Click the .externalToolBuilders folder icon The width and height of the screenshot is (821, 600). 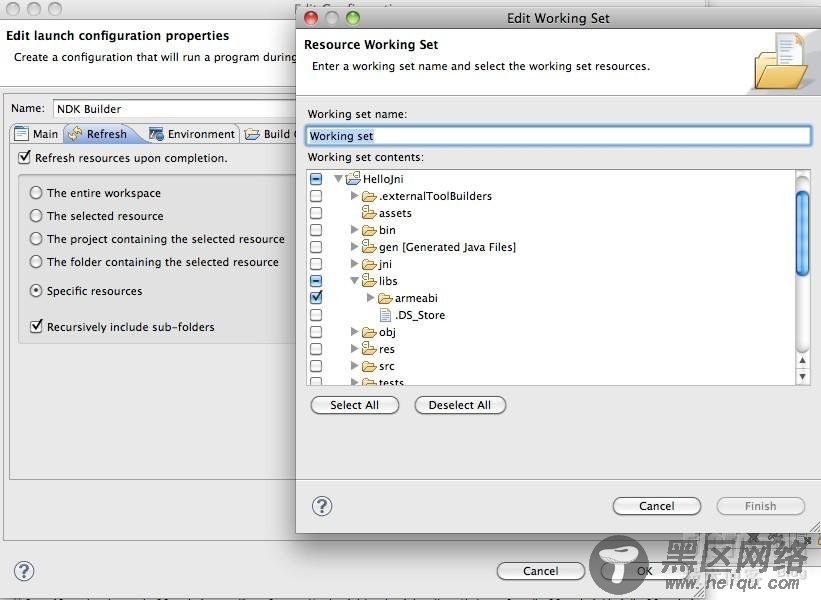pyautogui.click(x=370, y=196)
